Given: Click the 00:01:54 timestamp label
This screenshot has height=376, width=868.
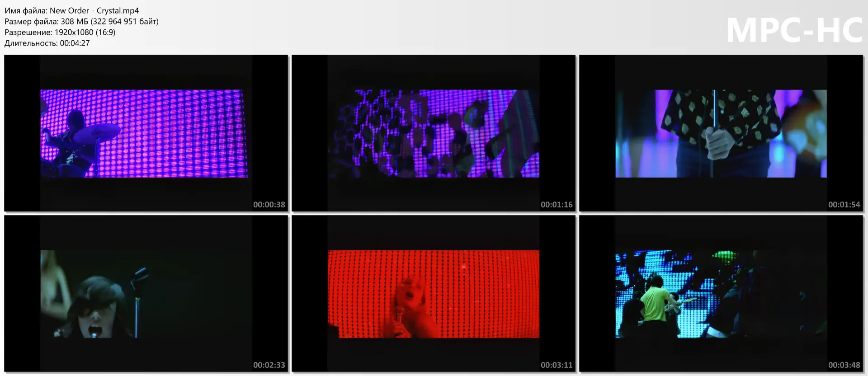Looking at the screenshot, I should point(844,204).
